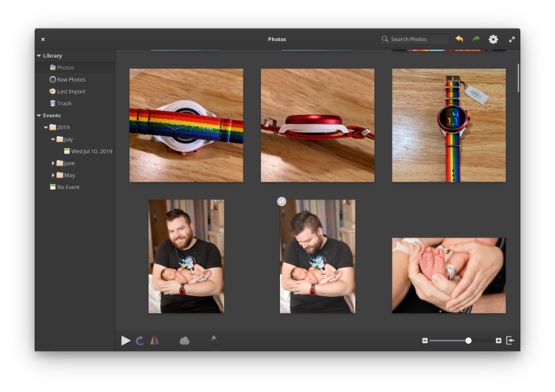Expand the June folder
This screenshot has height=392, width=555.
(x=53, y=163)
